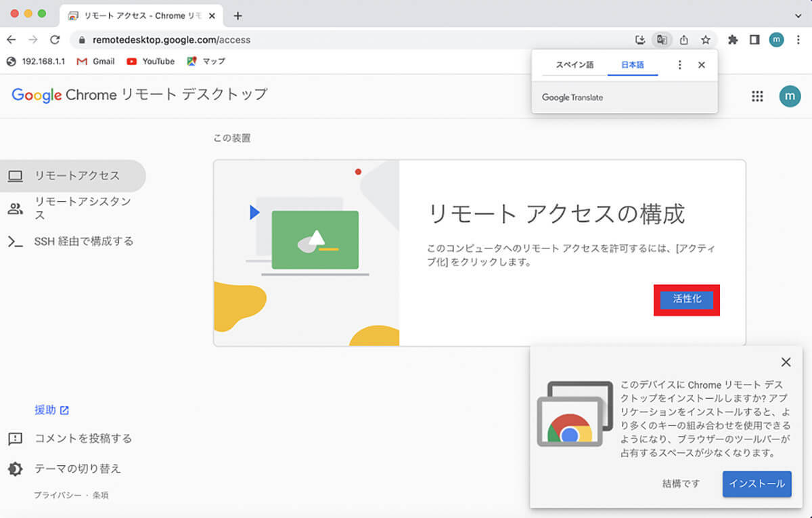Image resolution: width=812 pixels, height=518 pixels.
Task: Go back with the browser back arrow
Action: click(x=11, y=40)
